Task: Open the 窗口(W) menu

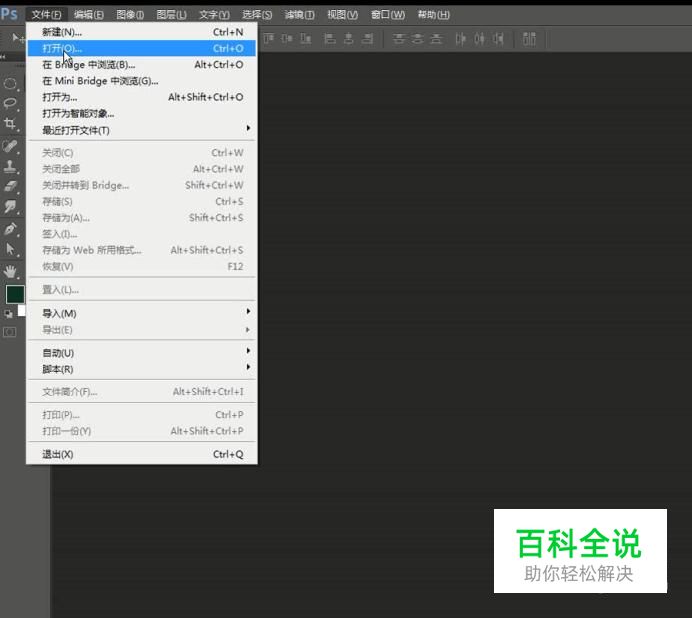Action: [388, 15]
